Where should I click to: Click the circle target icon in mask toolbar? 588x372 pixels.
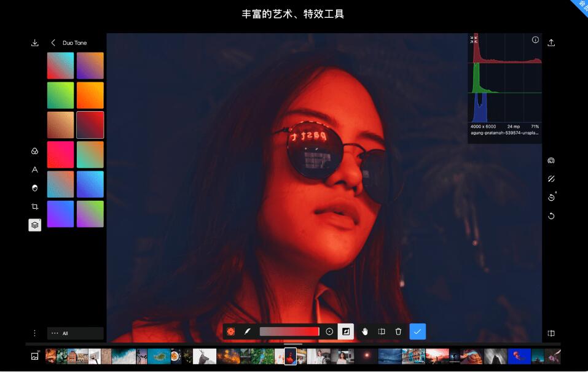tap(329, 331)
